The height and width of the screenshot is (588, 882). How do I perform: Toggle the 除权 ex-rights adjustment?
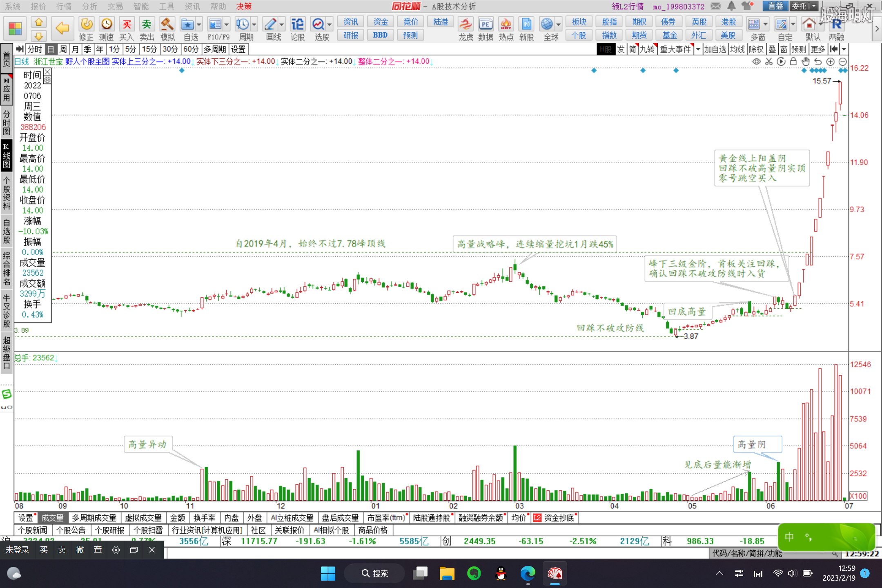(x=756, y=49)
